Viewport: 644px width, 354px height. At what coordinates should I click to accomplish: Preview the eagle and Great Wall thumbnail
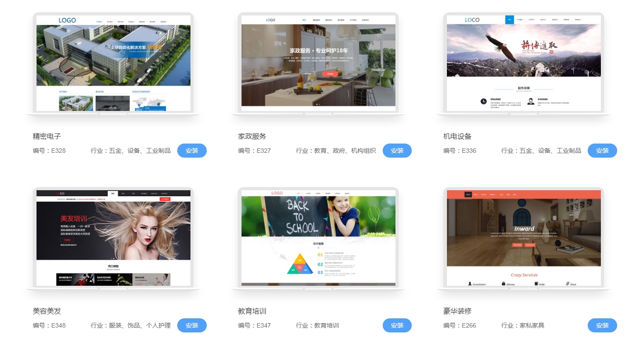click(x=523, y=63)
